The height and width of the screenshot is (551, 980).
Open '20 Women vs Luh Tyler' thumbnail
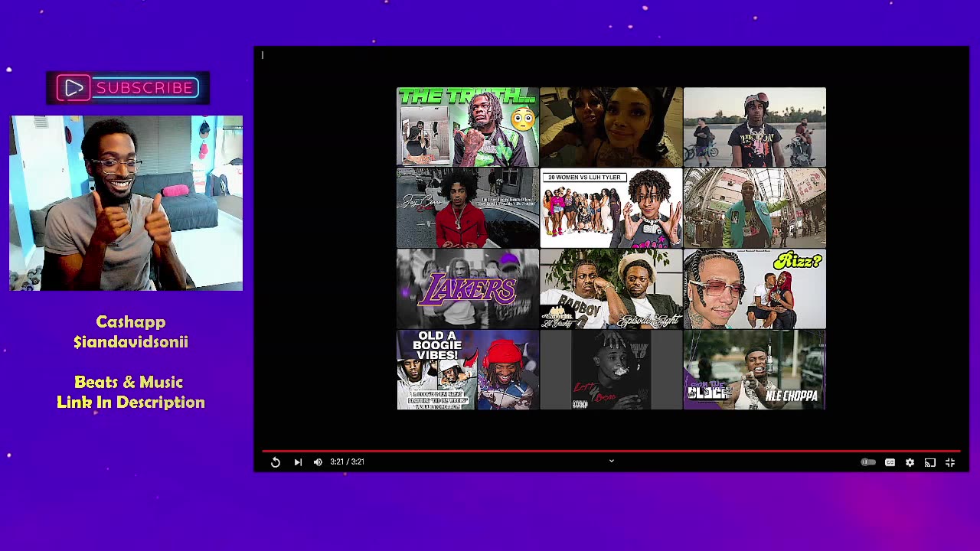click(611, 208)
